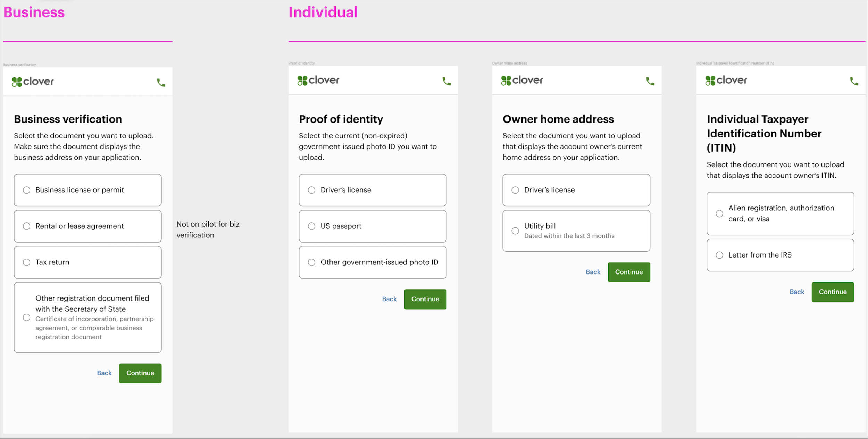Click phone icon on ITIN screen

click(x=854, y=81)
